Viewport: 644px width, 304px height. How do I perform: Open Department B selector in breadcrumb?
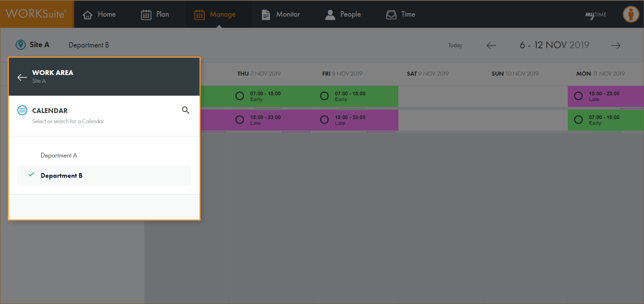[x=89, y=45]
